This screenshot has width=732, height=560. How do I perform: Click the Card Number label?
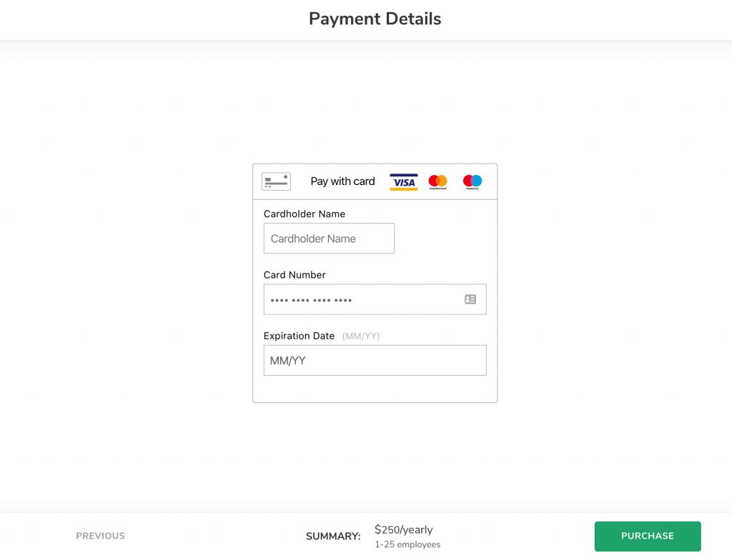(295, 275)
